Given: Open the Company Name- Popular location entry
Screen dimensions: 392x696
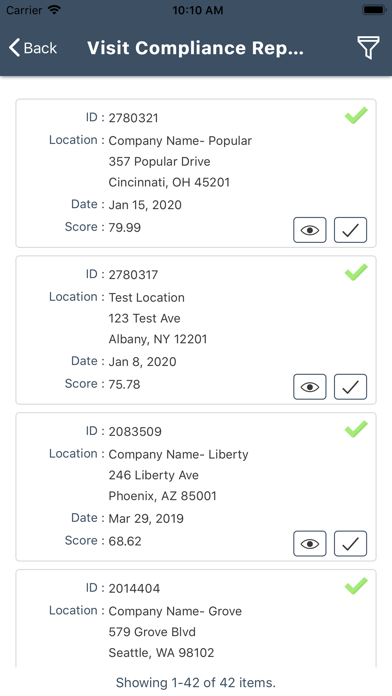Looking at the screenshot, I should 180,141.
